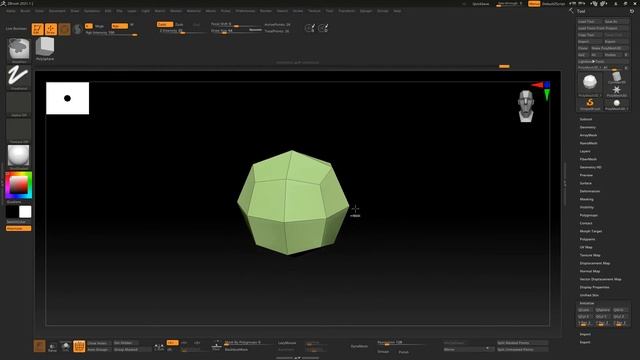Open the Render menu

[x=266, y=11]
